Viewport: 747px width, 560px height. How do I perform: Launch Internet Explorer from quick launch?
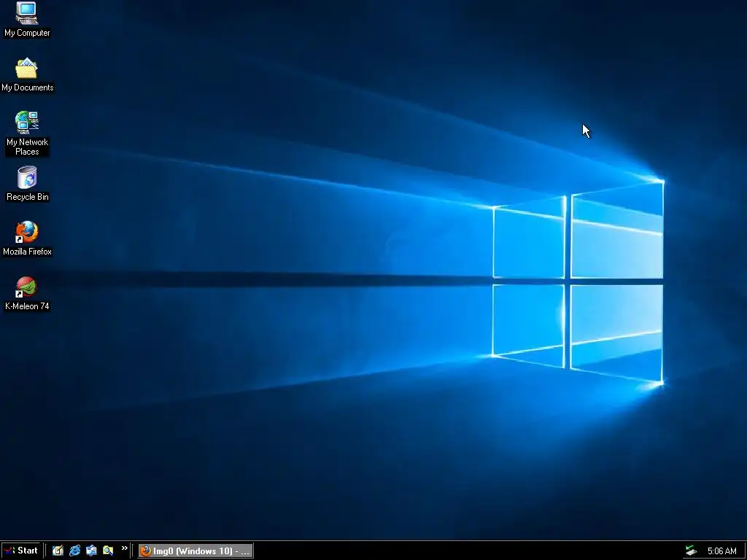pos(75,551)
